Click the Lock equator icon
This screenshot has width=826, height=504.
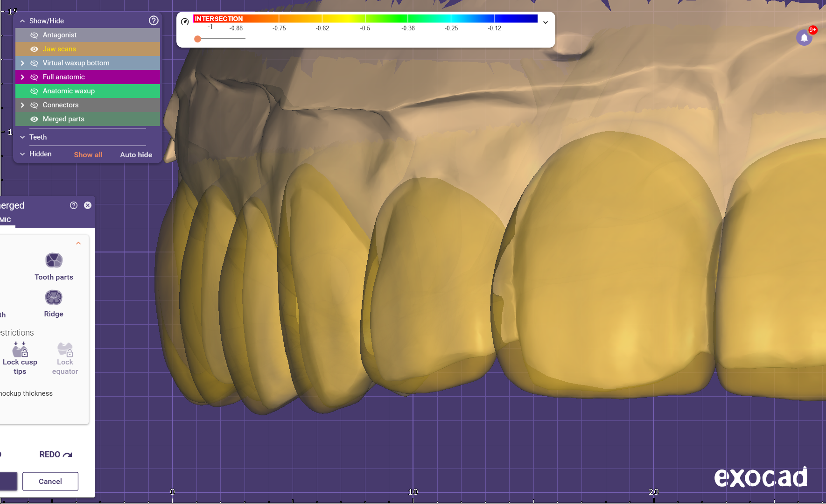tap(65, 350)
